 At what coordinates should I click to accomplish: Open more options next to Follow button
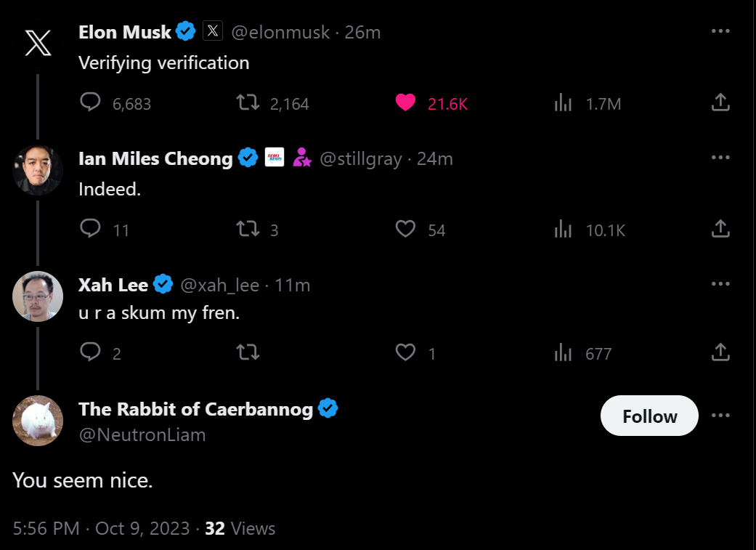[720, 416]
